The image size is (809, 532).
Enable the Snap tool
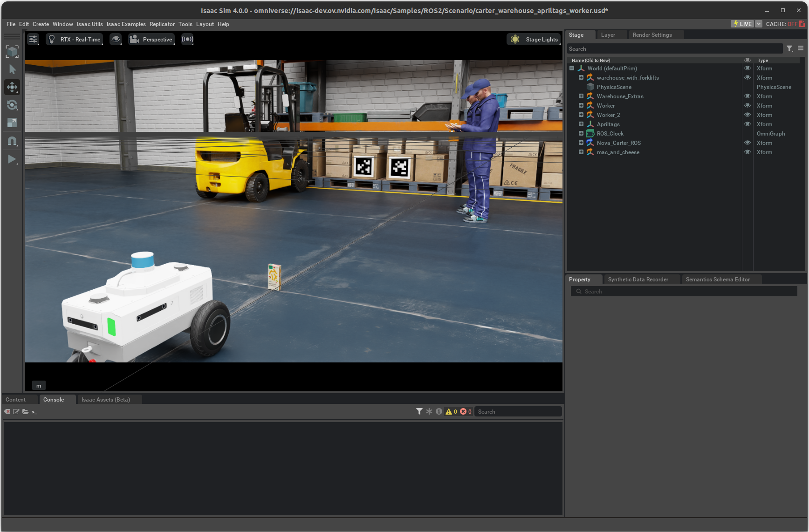point(12,141)
